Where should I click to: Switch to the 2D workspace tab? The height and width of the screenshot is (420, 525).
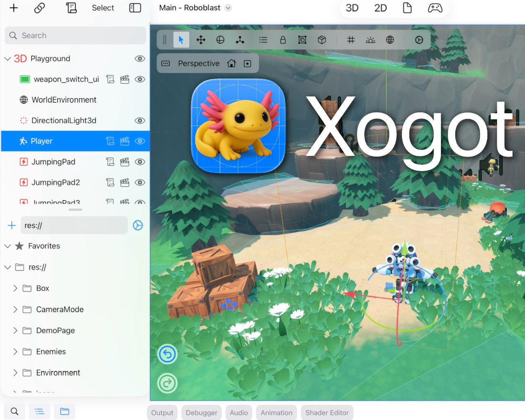(x=380, y=8)
